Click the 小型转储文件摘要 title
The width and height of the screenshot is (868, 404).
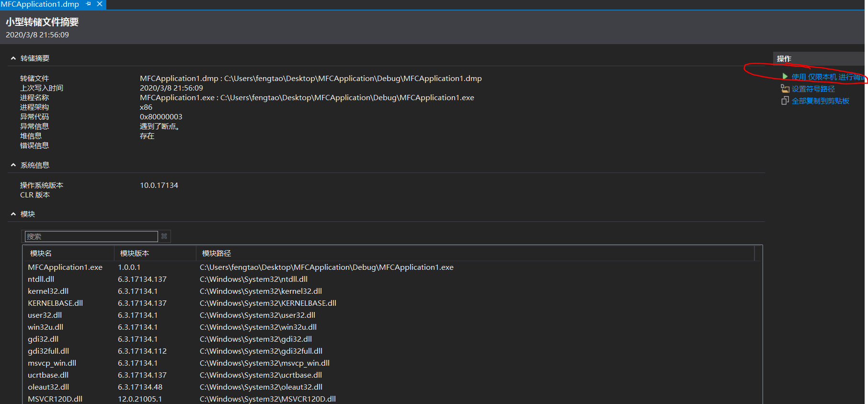click(x=42, y=22)
